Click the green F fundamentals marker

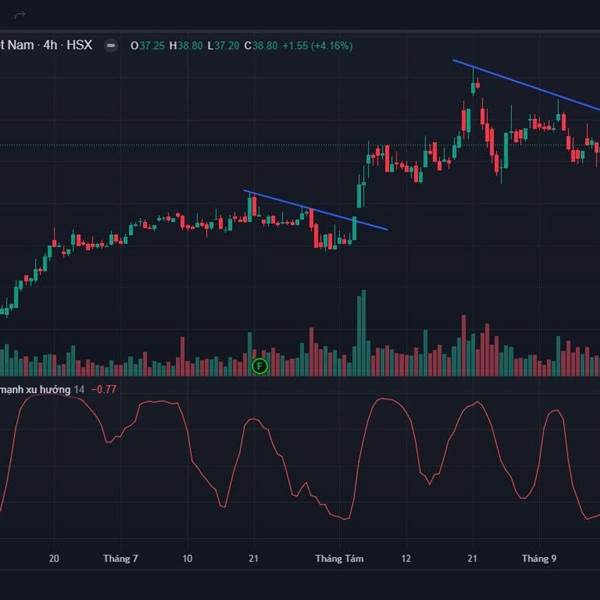[x=260, y=366]
